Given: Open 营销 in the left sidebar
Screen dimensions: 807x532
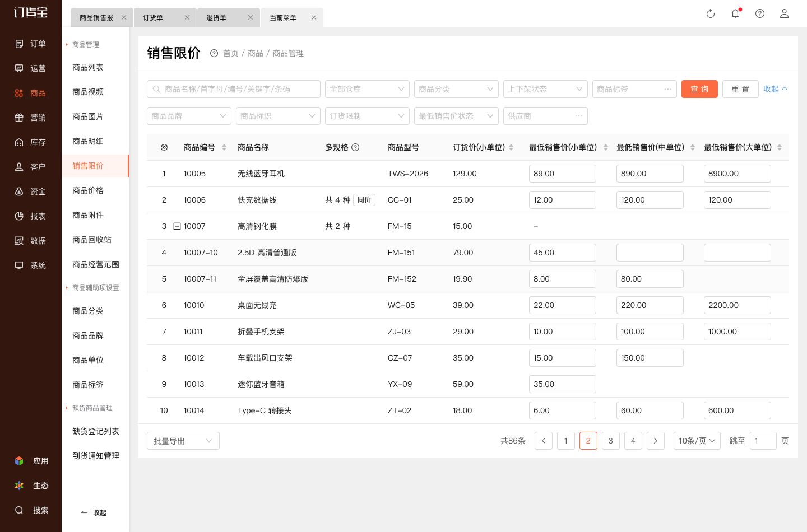Looking at the screenshot, I should click(x=31, y=118).
